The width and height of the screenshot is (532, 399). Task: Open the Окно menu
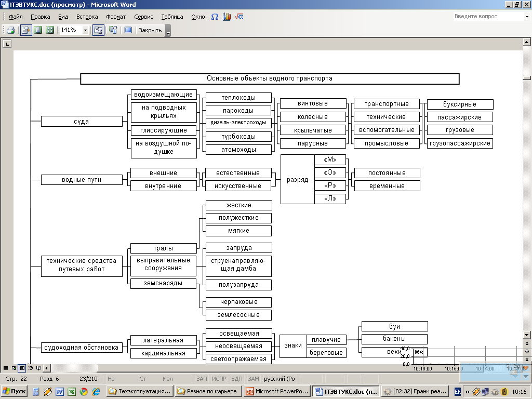click(198, 17)
